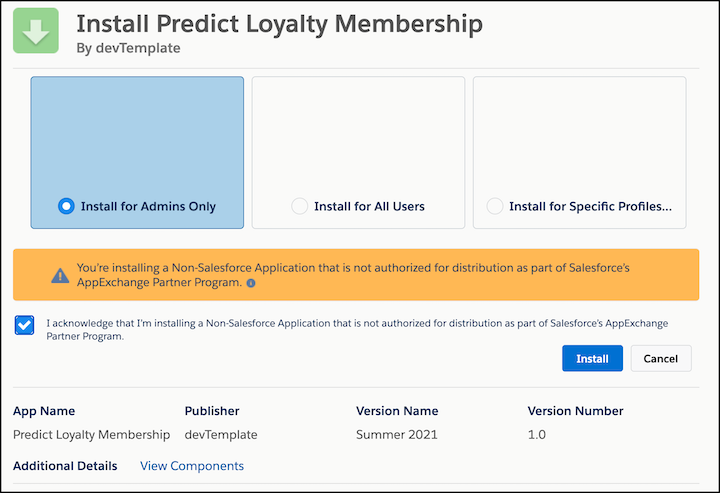Image resolution: width=720 pixels, height=493 pixels.
Task: Click the 'Install for Admins Only' label
Action: click(148, 207)
